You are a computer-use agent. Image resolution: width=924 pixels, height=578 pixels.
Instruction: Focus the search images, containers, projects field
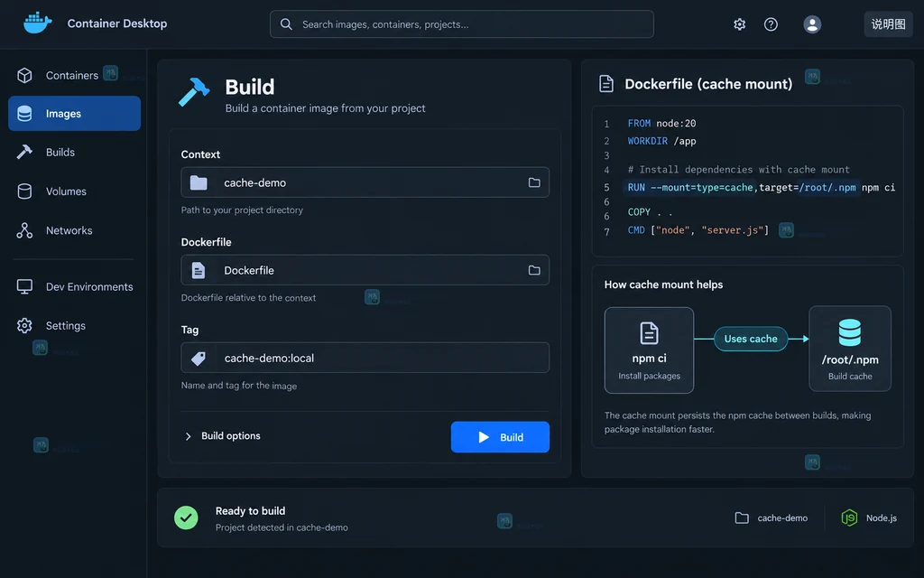[x=461, y=24]
